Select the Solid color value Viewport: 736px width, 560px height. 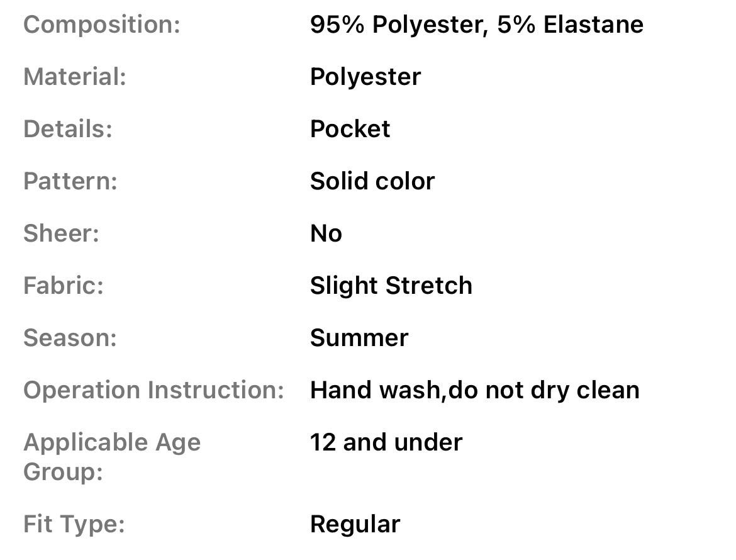pos(372,182)
